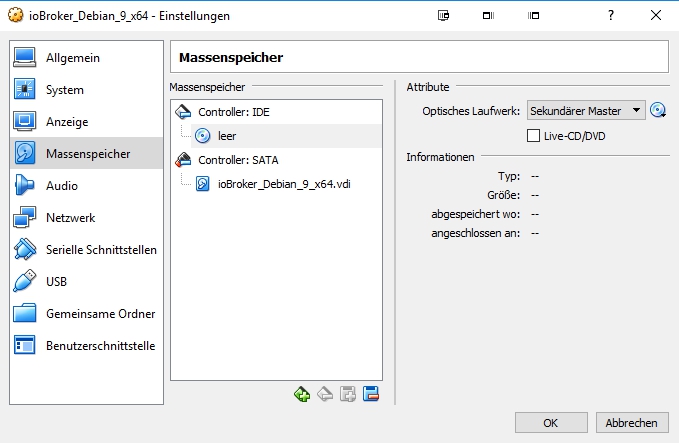Enable the Live-CD/DVD checkbox

pyautogui.click(x=534, y=136)
